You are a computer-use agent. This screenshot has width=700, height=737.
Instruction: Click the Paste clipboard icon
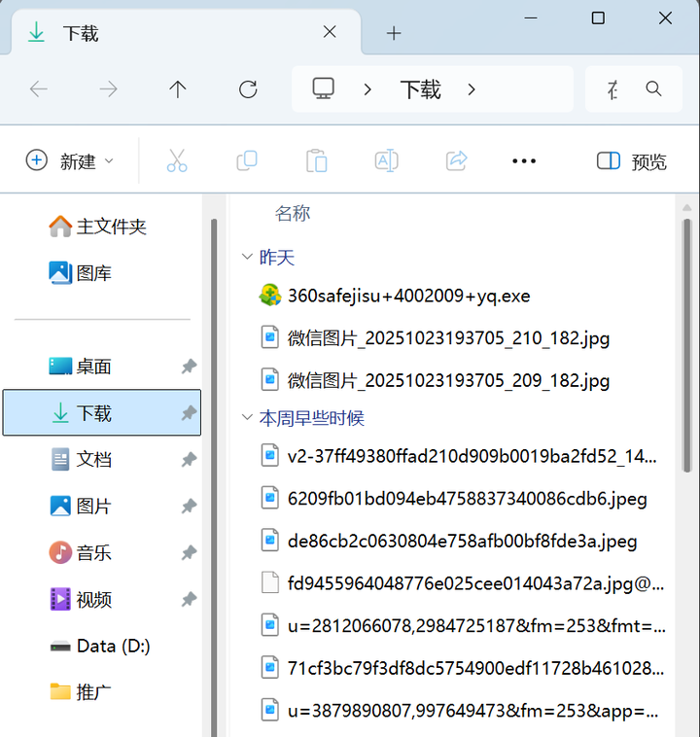click(316, 160)
